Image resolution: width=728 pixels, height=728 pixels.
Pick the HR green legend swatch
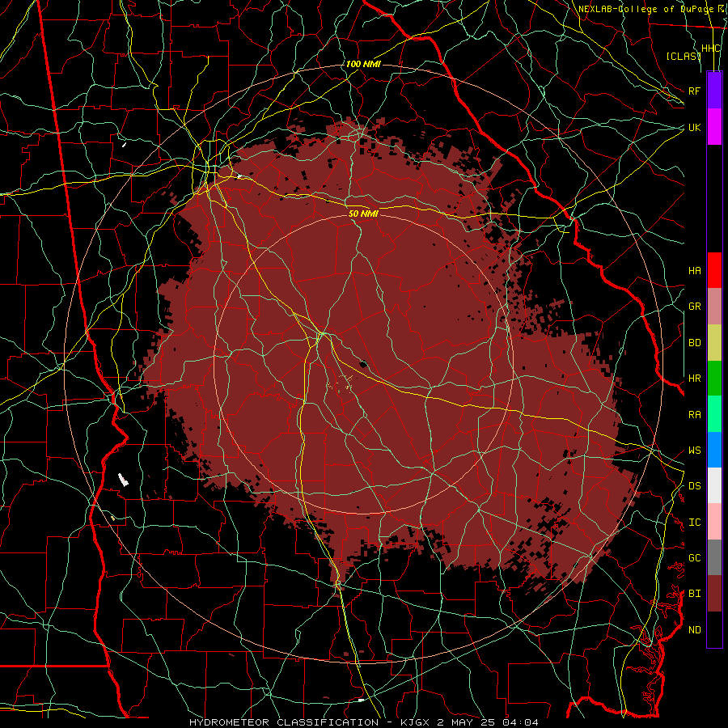714,379
